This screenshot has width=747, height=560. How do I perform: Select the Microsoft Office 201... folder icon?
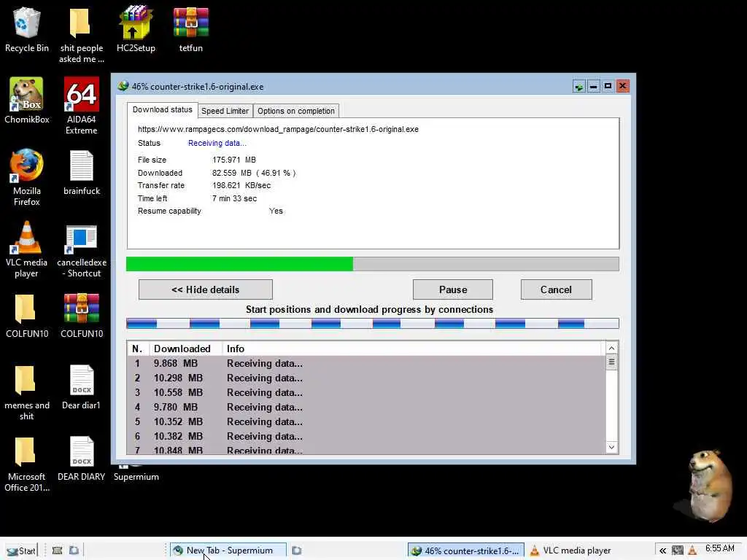[27, 463]
